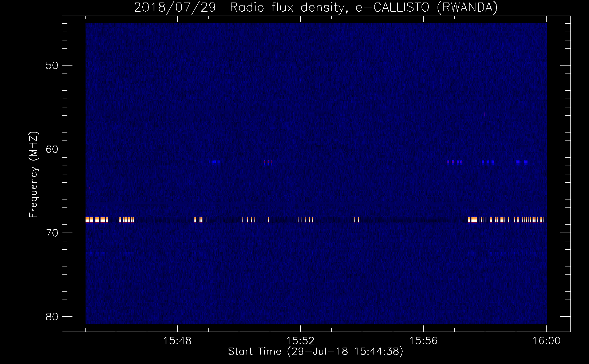Click the 15:48 time tick label
Screen dimensions: 589x364
pyautogui.click(x=177, y=341)
